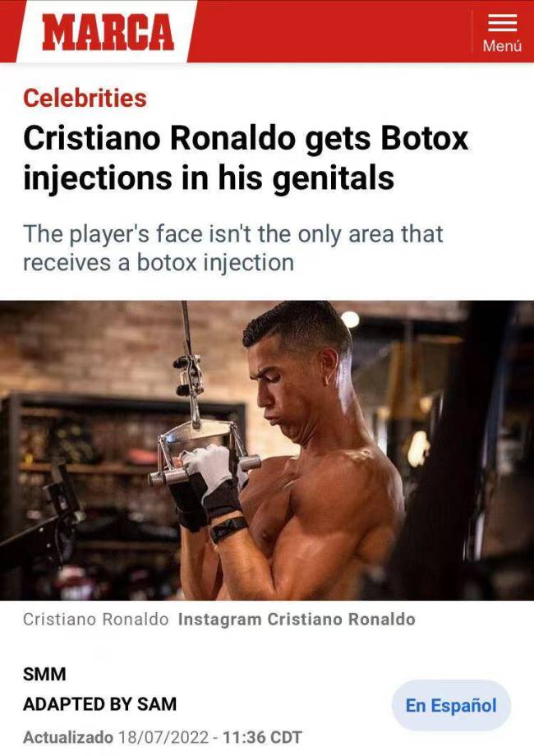534x756 pixels.
Task: Click the brick wall background in the photo
Action: click(96, 347)
